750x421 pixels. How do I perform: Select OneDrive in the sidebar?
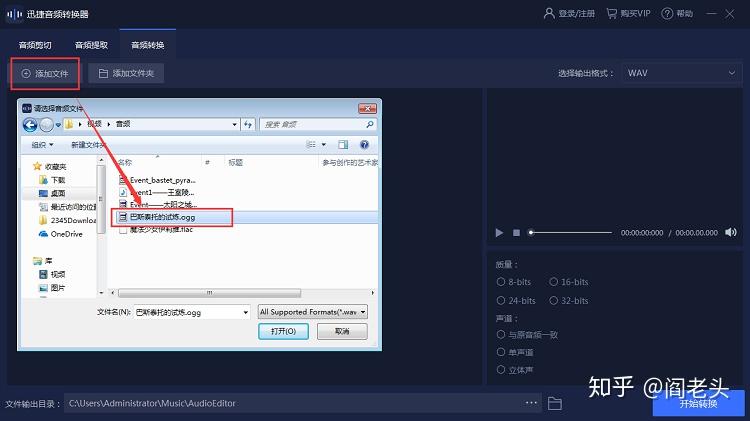tap(60, 234)
